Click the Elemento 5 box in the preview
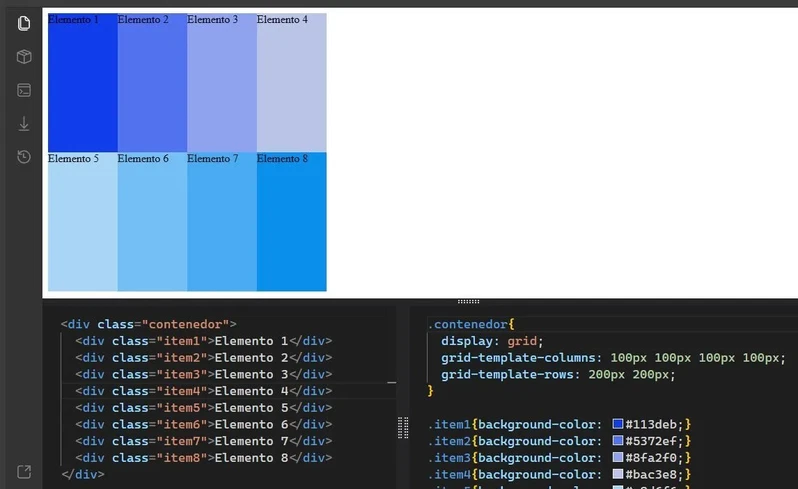This screenshot has width=798, height=489. point(82,222)
